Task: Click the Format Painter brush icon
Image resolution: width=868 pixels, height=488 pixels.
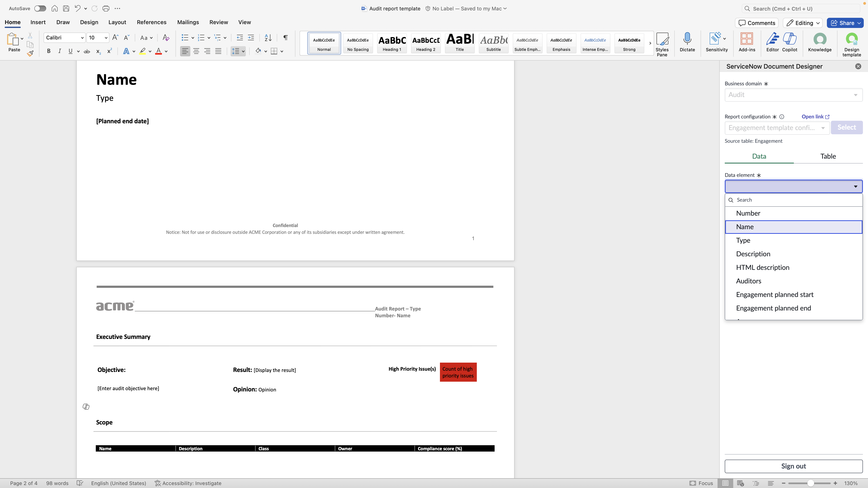Action: coord(30,53)
